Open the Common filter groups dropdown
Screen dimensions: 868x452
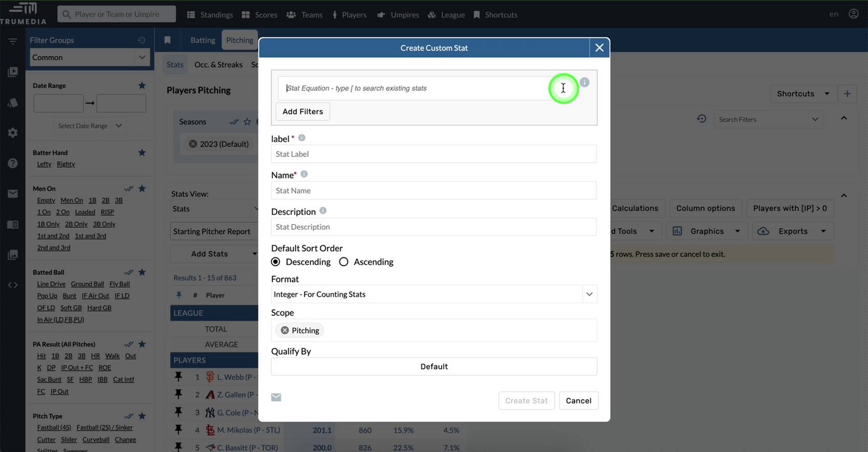coord(91,57)
